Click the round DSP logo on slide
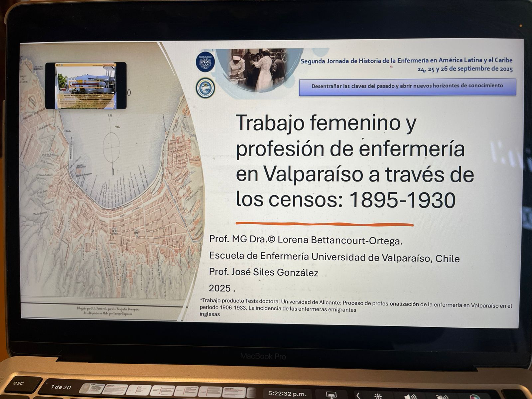 tap(205, 88)
